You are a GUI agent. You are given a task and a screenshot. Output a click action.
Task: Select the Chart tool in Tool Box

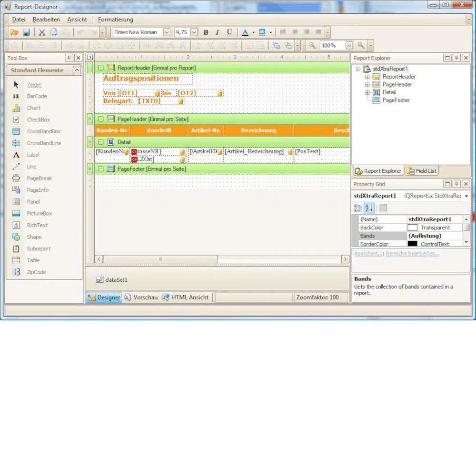pyautogui.click(x=33, y=108)
